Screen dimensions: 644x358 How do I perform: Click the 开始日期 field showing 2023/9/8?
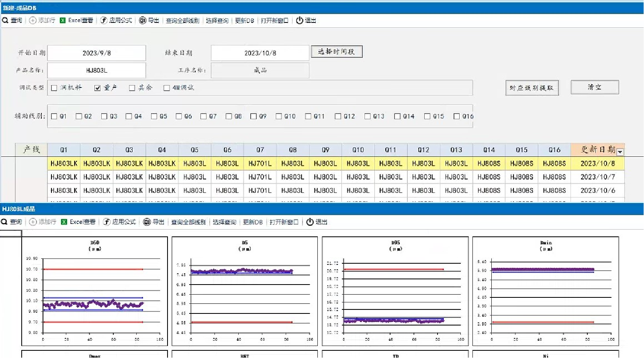point(96,53)
